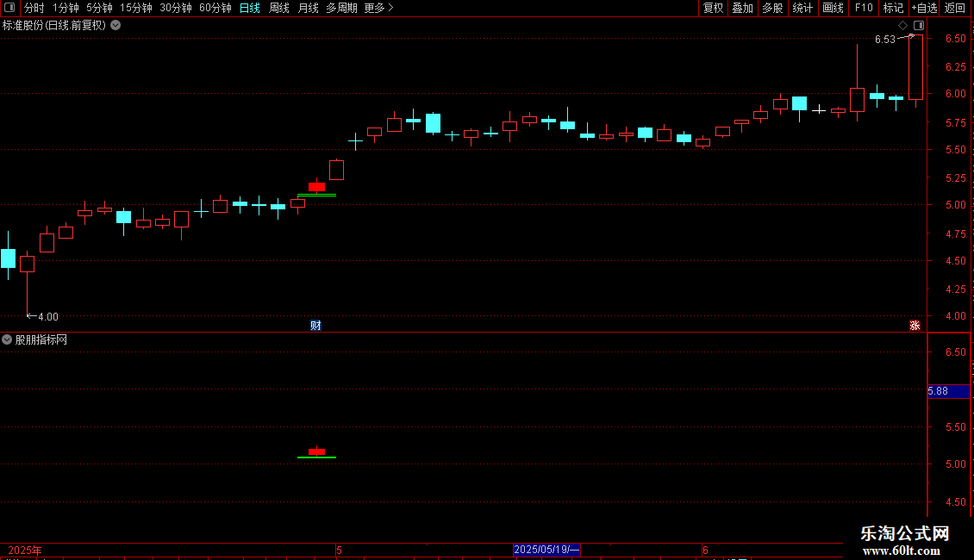Click the 5.88 indicator value box

point(948,391)
